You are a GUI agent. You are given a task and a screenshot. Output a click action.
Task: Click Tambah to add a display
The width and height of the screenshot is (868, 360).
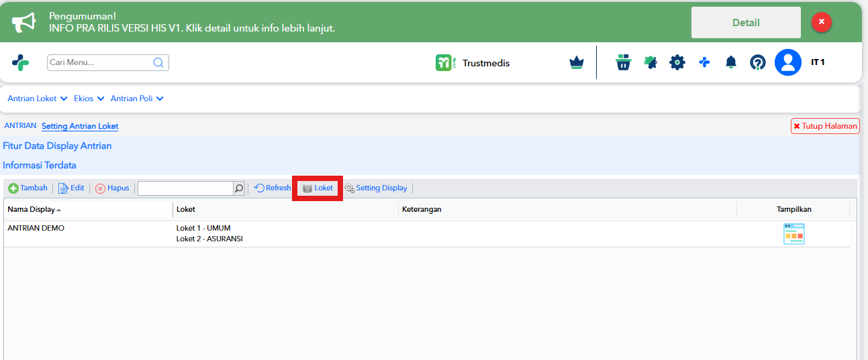tap(28, 188)
